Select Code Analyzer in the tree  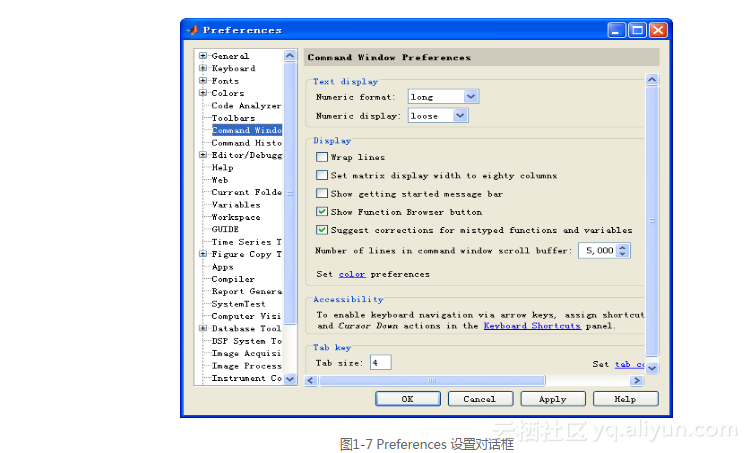(246, 106)
